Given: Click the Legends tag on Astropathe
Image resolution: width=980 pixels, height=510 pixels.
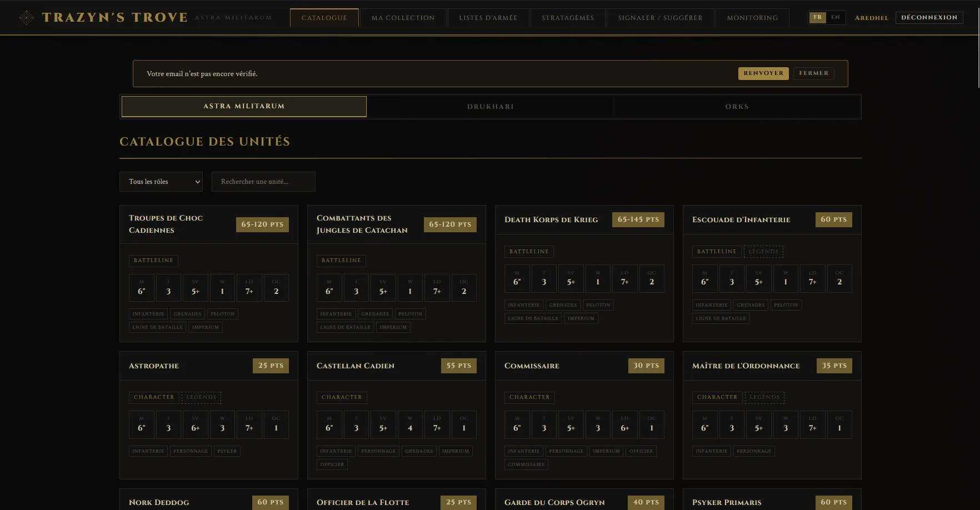Looking at the screenshot, I should pyautogui.click(x=201, y=397).
